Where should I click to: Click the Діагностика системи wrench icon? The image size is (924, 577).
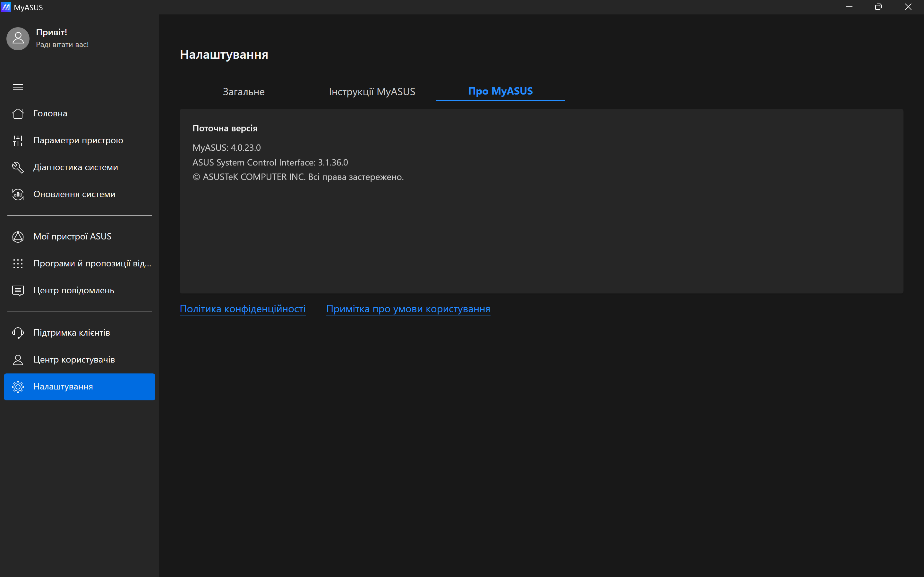coord(18,167)
